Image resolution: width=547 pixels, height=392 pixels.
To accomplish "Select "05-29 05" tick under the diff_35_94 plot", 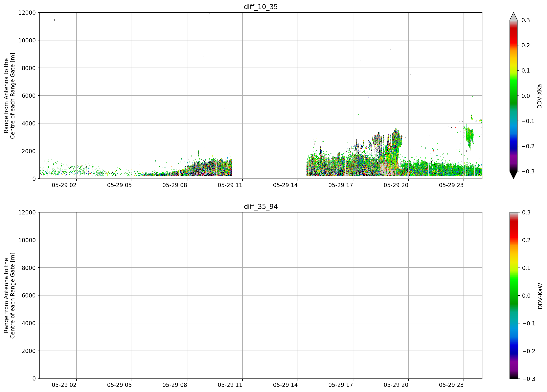I will pos(119,385).
